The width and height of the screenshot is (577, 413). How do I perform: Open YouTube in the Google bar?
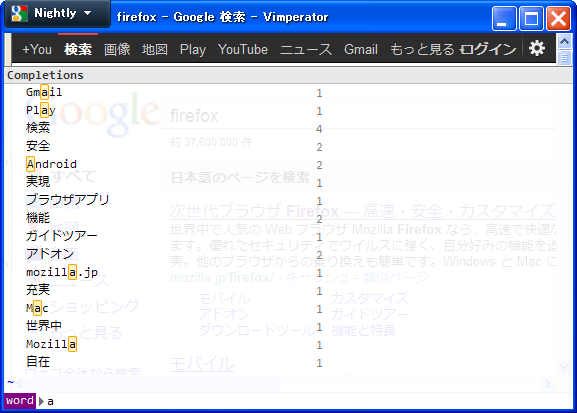243,49
